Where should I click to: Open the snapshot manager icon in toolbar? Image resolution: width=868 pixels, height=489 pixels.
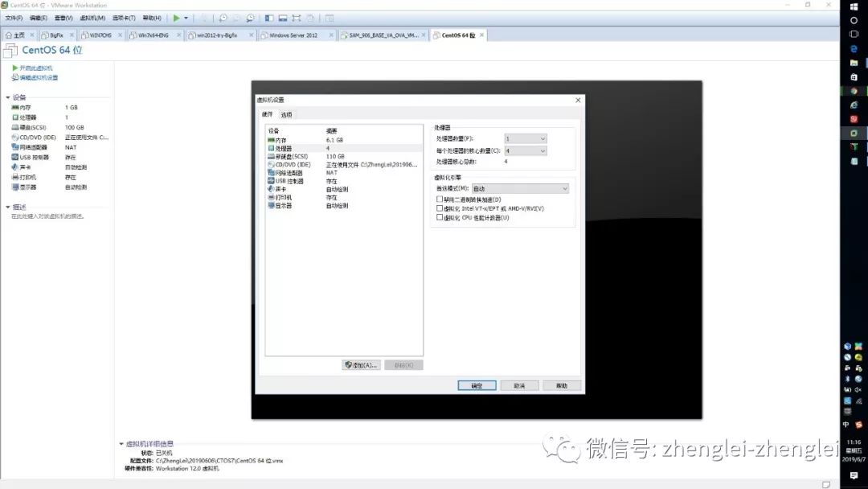(251, 18)
